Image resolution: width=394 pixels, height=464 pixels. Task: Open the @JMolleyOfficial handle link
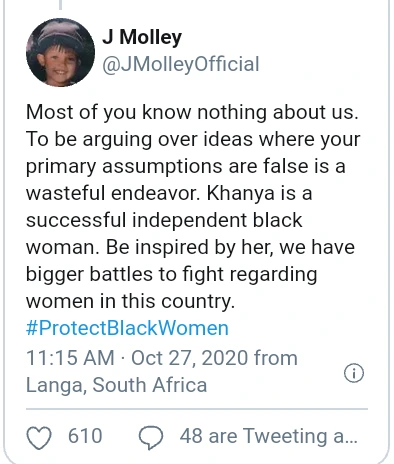tap(181, 64)
